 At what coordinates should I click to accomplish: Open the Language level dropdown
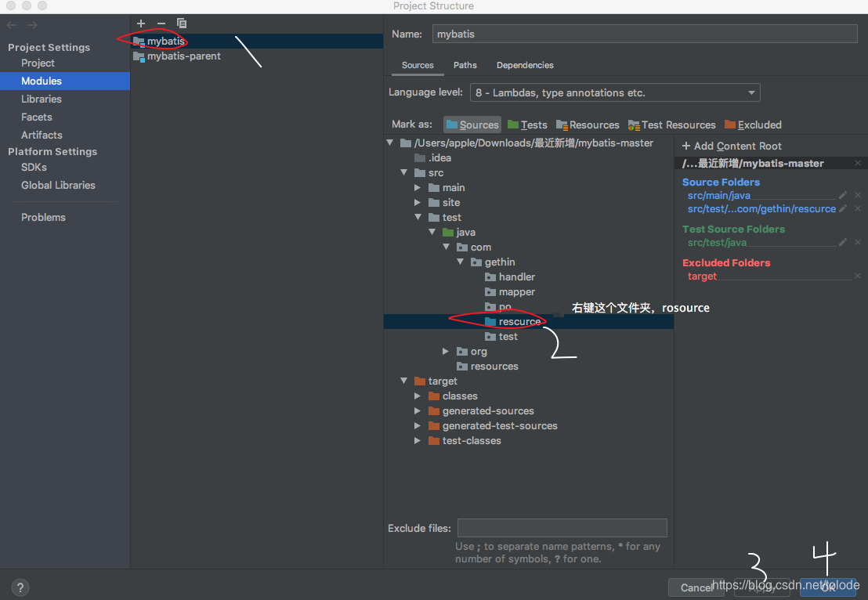point(614,92)
